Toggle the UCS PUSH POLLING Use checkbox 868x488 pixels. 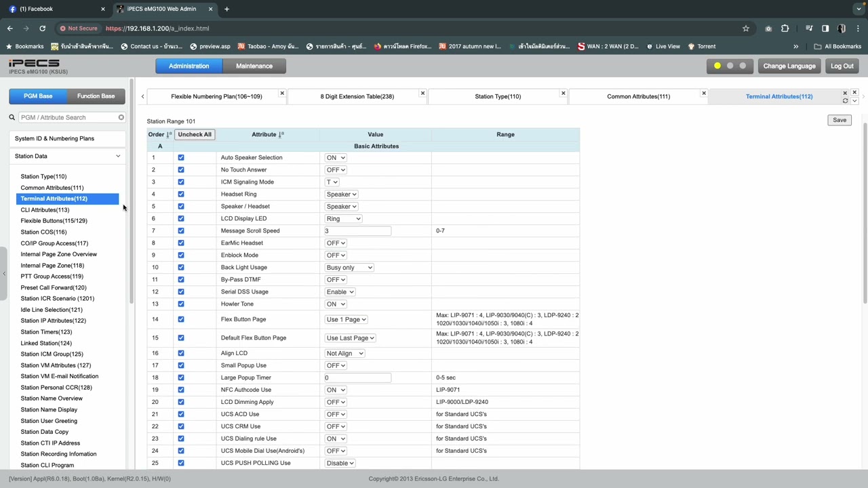tap(181, 463)
